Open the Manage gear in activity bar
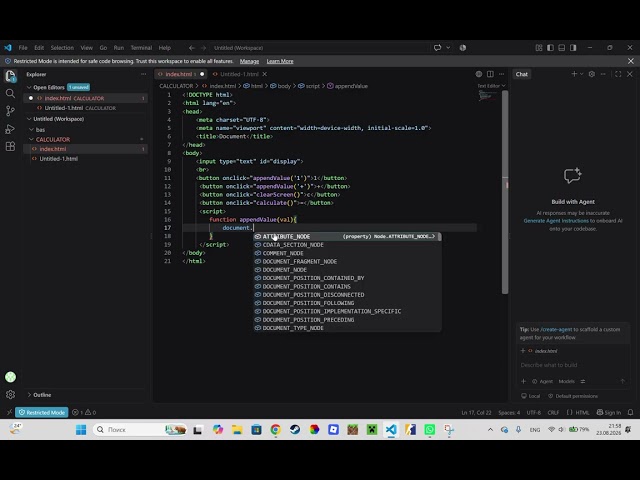The image size is (640, 480). coord(10,395)
